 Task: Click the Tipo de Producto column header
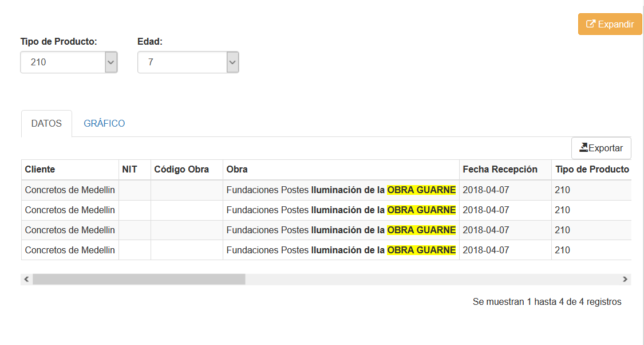click(x=591, y=169)
